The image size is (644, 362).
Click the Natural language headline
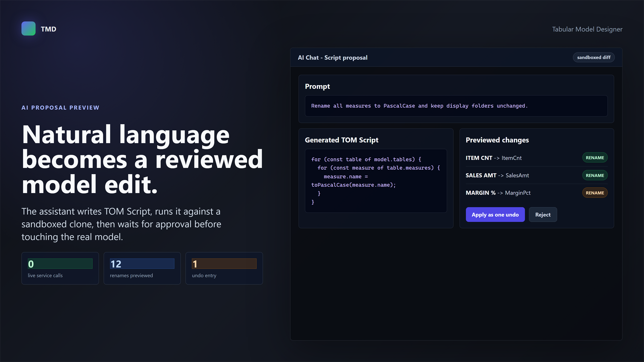tap(143, 160)
